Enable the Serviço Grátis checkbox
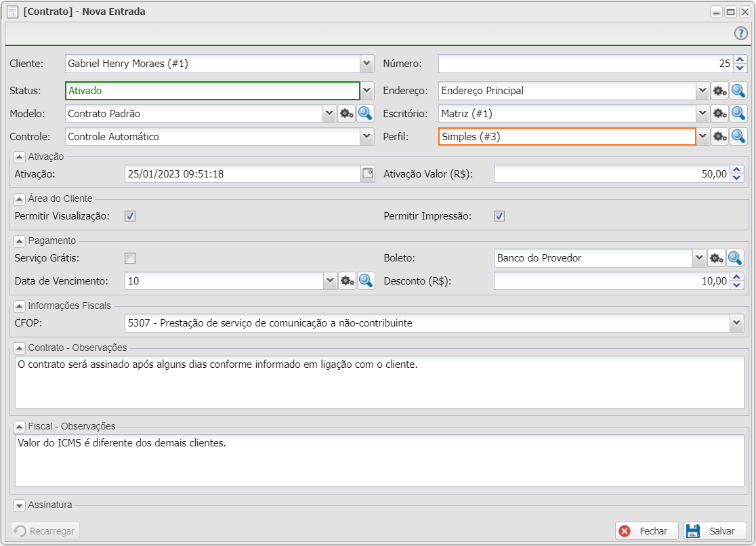The image size is (756, 546). [x=131, y=258]
